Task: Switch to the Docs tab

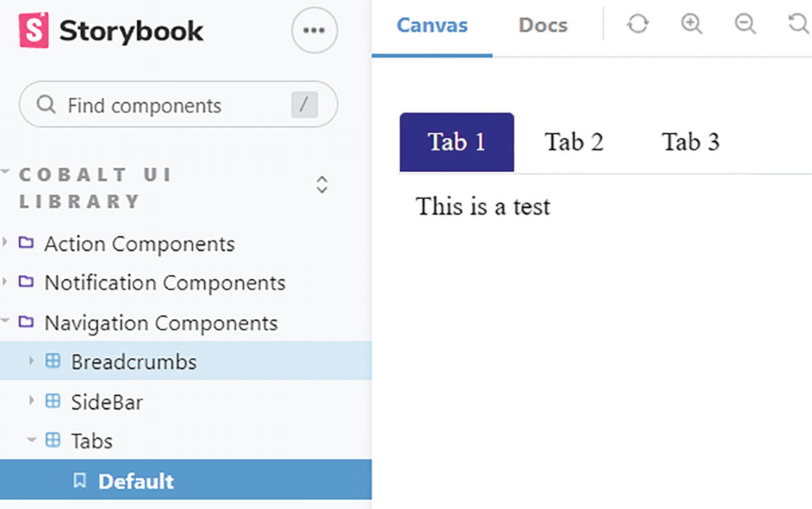Action: [542, 26]
